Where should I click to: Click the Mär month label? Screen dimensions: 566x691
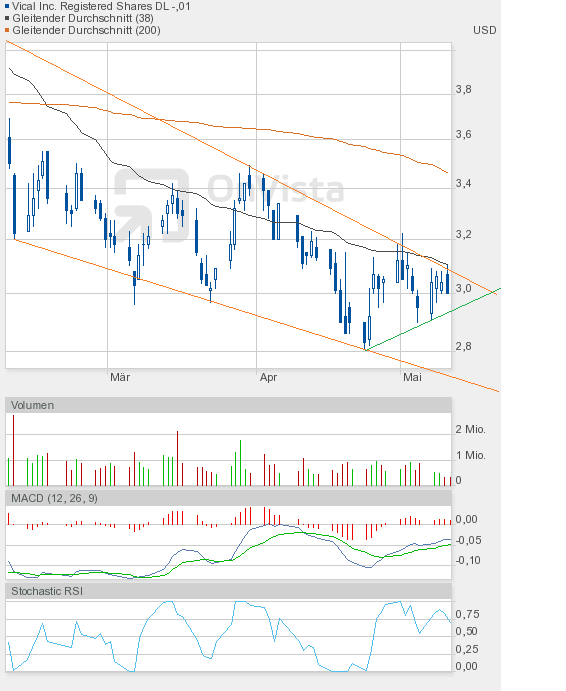coord(120,377)
